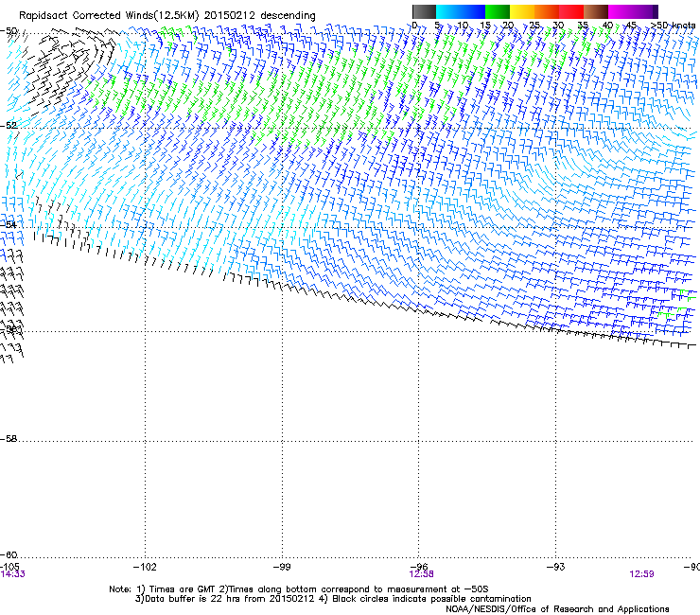Click the -96 longitude axis label
This screenshot has height=615, width=700.
419,567
